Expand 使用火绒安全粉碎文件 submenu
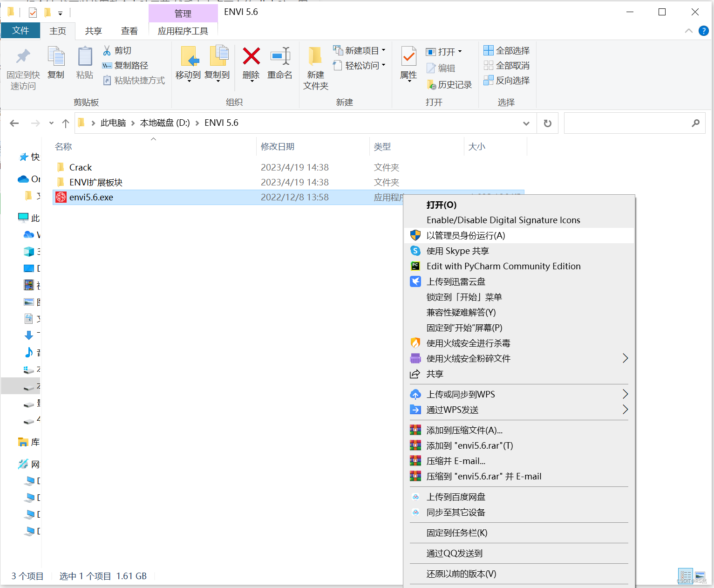Image resolution: width=714 pixels, height=588 pixels. point(519,358)
